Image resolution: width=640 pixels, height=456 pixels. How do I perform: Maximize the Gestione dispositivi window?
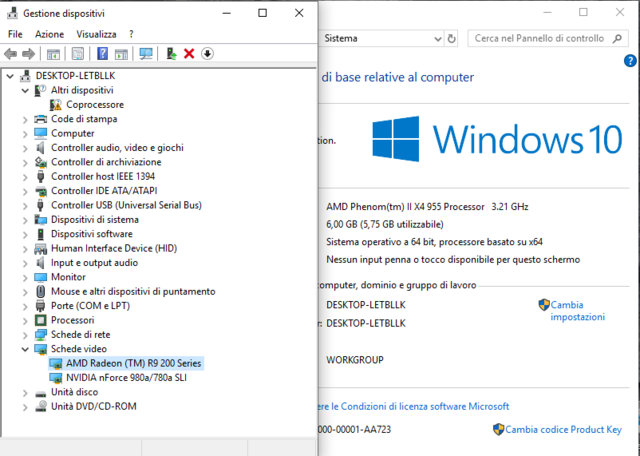tap(262, 13)
